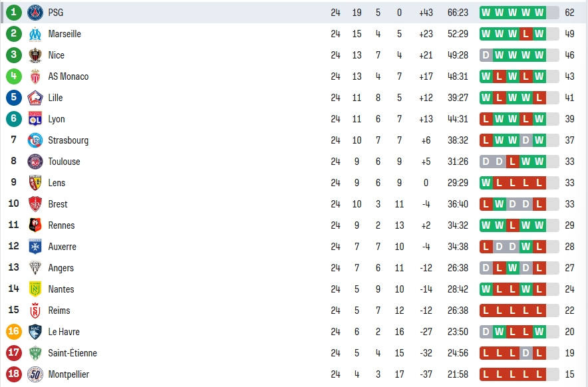Viewport: 588px width, 387px height.
Task: Click the Lens table row
Action: coord(294,183)
